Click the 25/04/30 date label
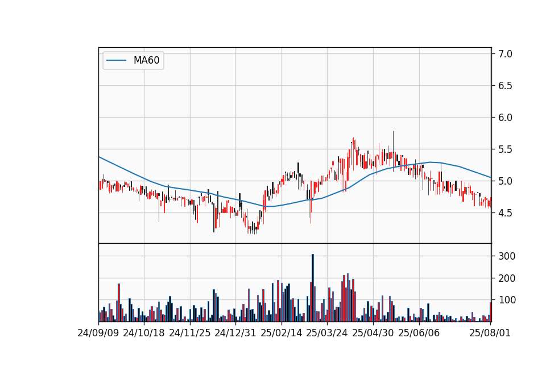This screenshot has width=546, height=392. (x=373, y=333)
